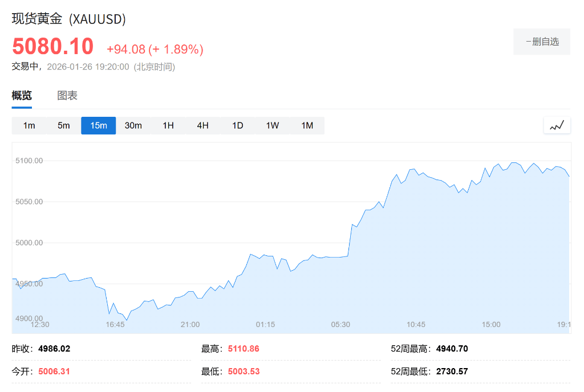The width and height of the screenshot is (584, 392).
Task: Switch to 5m interval
Action: click(x=64, y=125)
